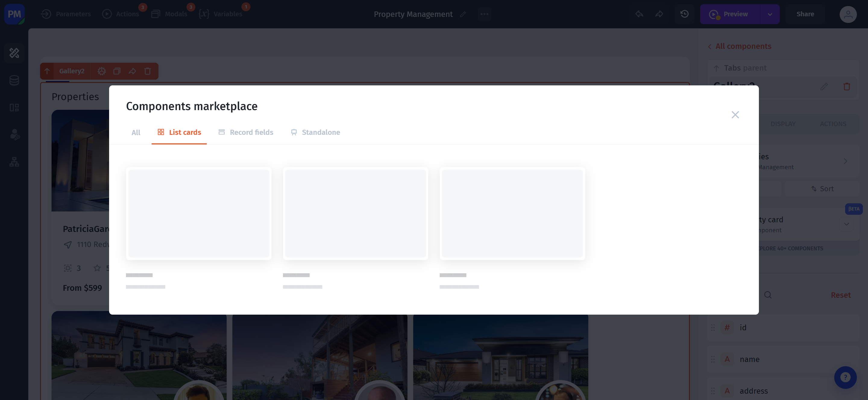Expand the data source chevron
Viewport: 868px width, 400px height.
845,161
